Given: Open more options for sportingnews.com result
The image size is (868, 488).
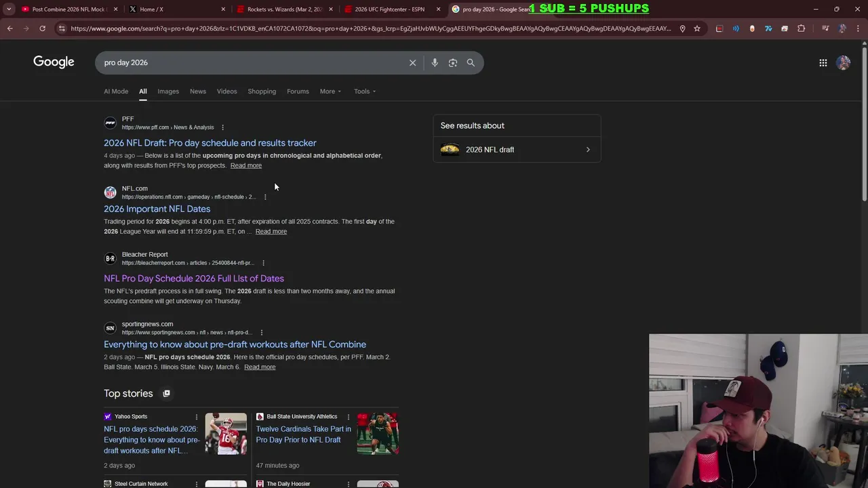Looking at the screenshot, I should coord(261,333).
